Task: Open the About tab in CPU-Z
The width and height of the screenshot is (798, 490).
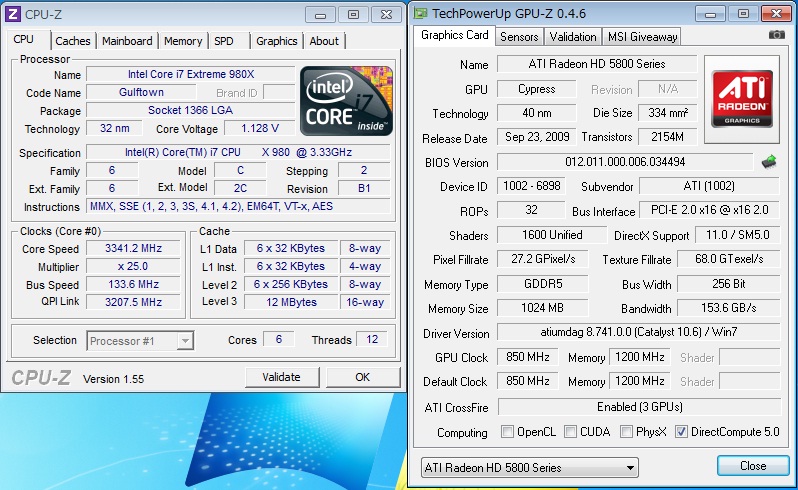Action: (324, 41)
